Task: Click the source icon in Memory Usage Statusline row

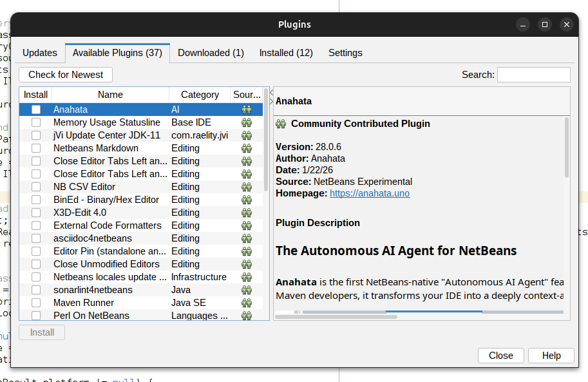Action: pyautogui.click(x=246, y=122)
